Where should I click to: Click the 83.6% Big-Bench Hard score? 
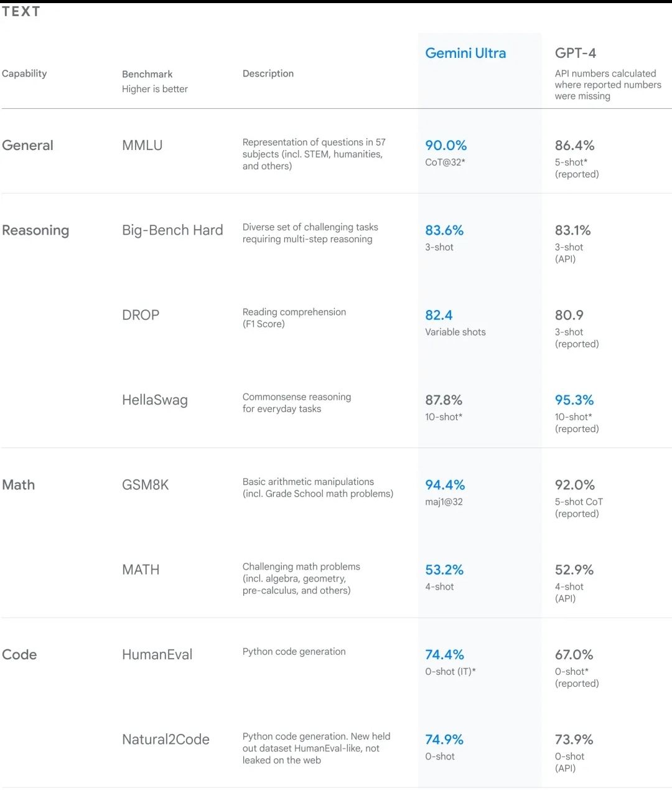click(x=444, y=230)
